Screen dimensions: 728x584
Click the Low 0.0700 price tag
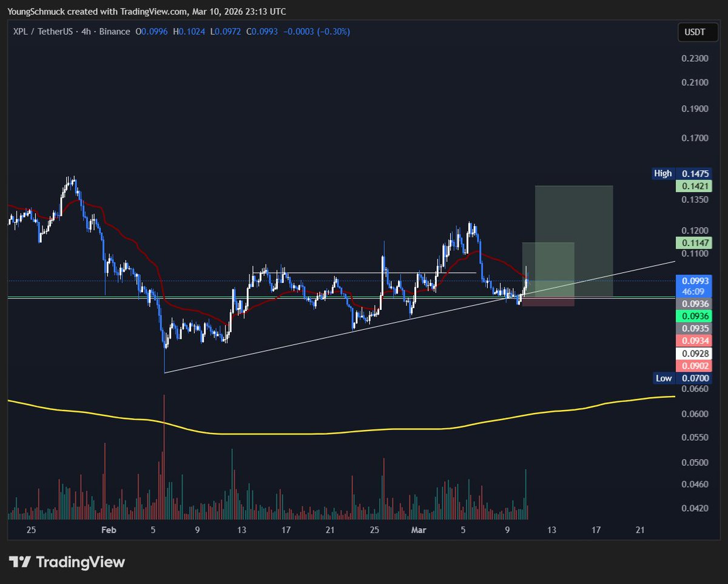pos(681,378)
